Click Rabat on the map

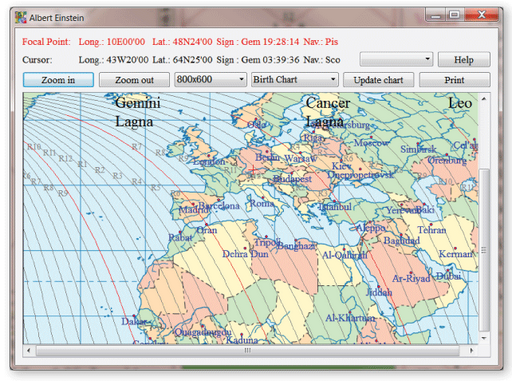coord(180,237)
